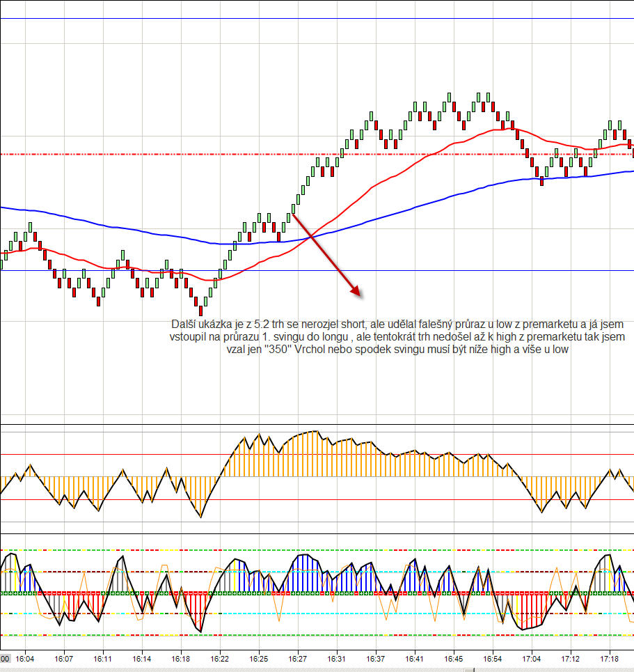
Task: Click the 16:54 time axis label
Action: [x=493, y=659]
